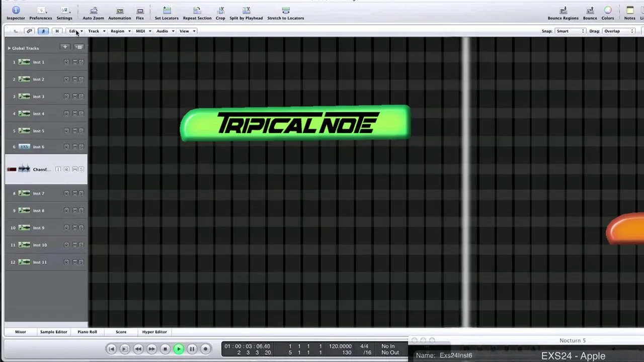Open the Mixer tab

(x=21, y=332)
